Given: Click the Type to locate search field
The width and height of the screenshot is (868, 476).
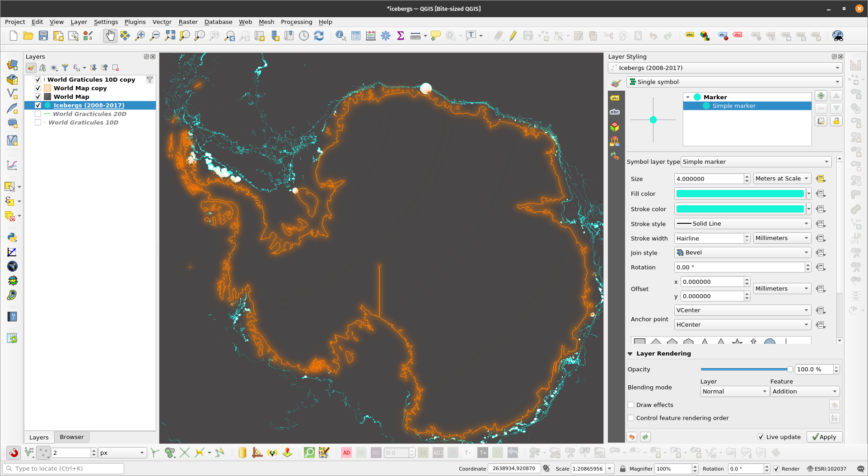Looking at the screenshot, I should coord(63,468).
